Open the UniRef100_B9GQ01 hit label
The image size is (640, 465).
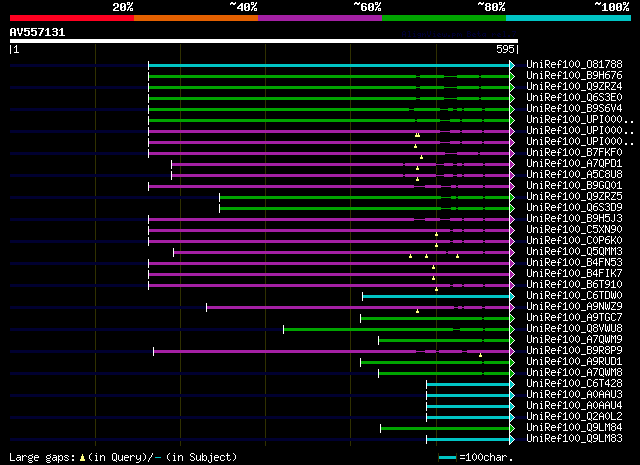(574, 186)
